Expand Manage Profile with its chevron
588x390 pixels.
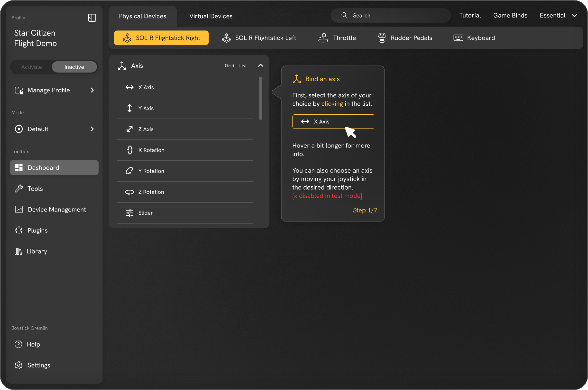tap(92, 90)
